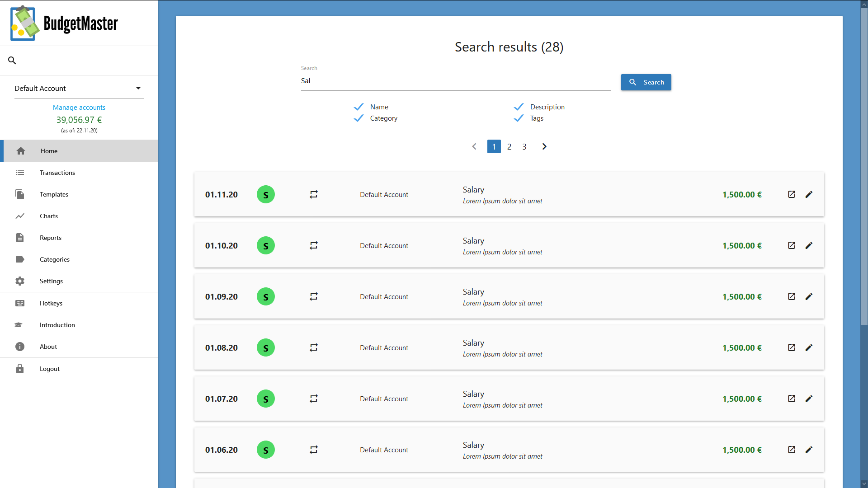Go to the previous results page arrow
Viewport: 868px width, 488px height.
474,146
